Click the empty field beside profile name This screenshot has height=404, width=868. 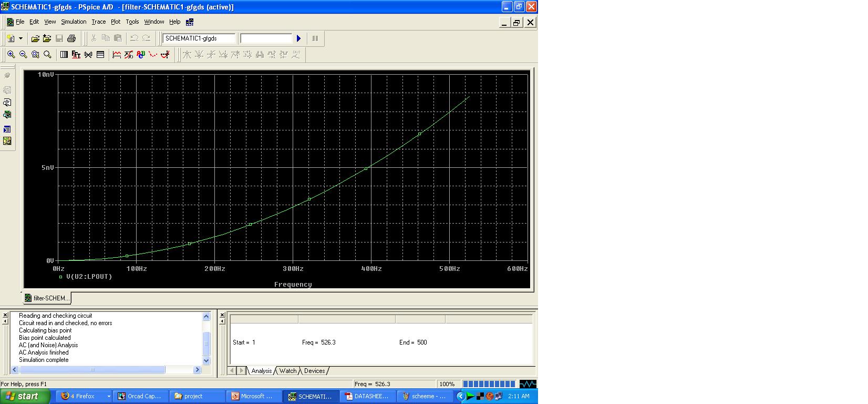266,38
